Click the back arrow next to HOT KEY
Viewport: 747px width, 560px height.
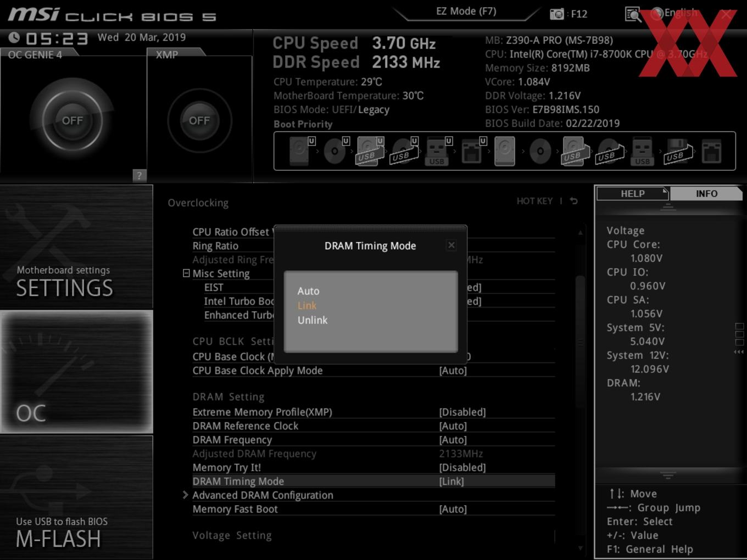click(574, 201)
